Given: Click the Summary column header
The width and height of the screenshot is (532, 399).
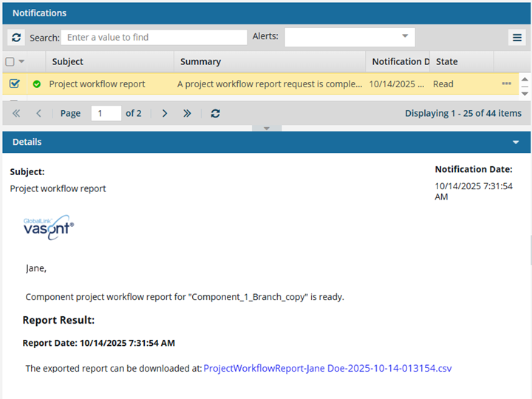Looking at the screenshot, I should pos(200,62).
